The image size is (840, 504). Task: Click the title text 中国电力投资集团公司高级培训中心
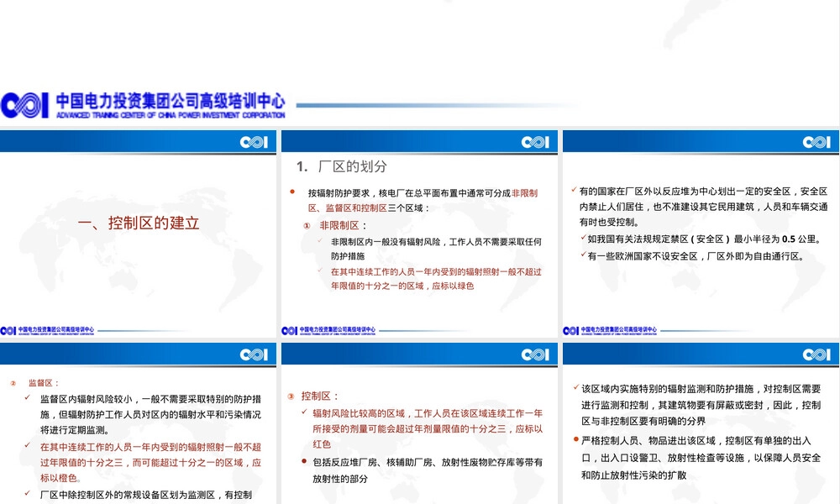171,101
